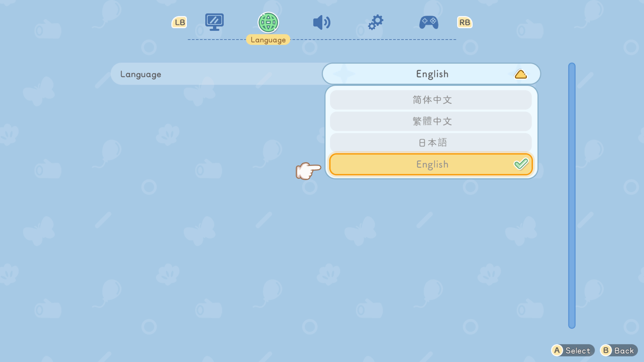Select the 繁體中文 language option
Screen dimensions: 644x362
(432, 121)
